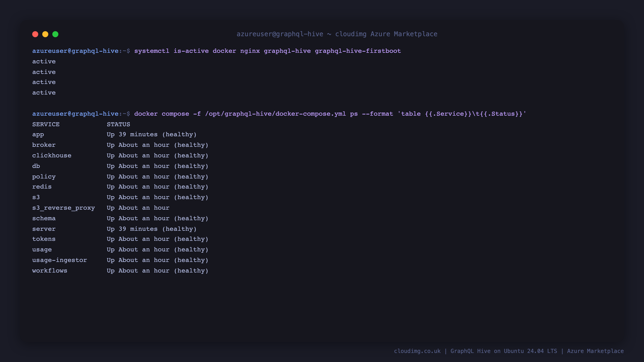Click the STATUS column header
Image resolution: width=644 pixels, height=362 pixels.
118,124
